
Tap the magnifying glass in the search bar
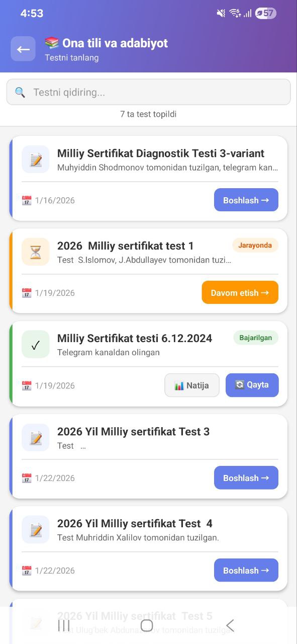point(20,92)
